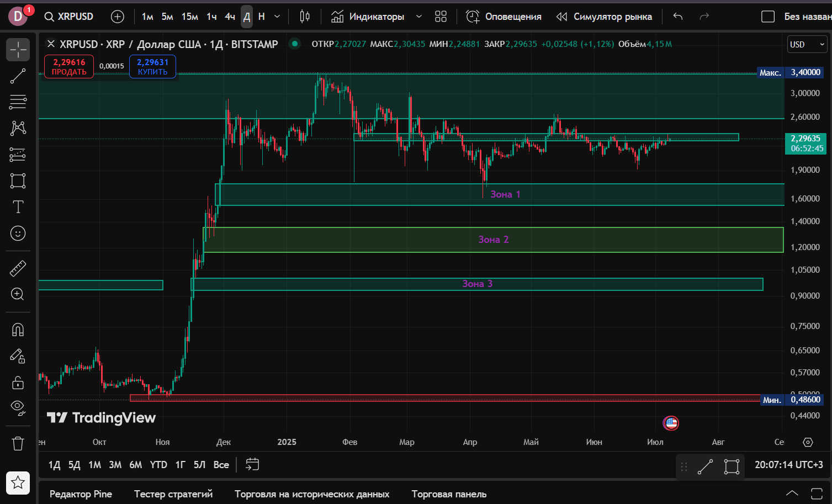Select the text annotation tool
The image size is (832, 504).
pos(18,207)
